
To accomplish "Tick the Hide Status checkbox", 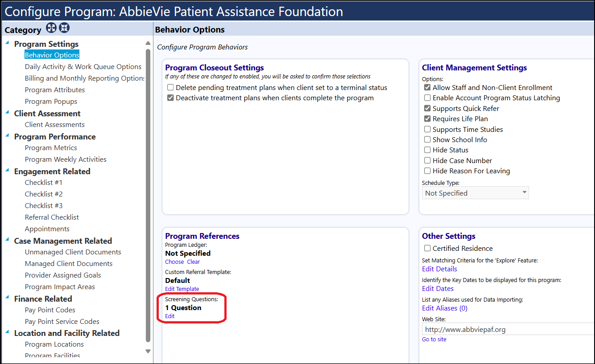I will (427, 150).
